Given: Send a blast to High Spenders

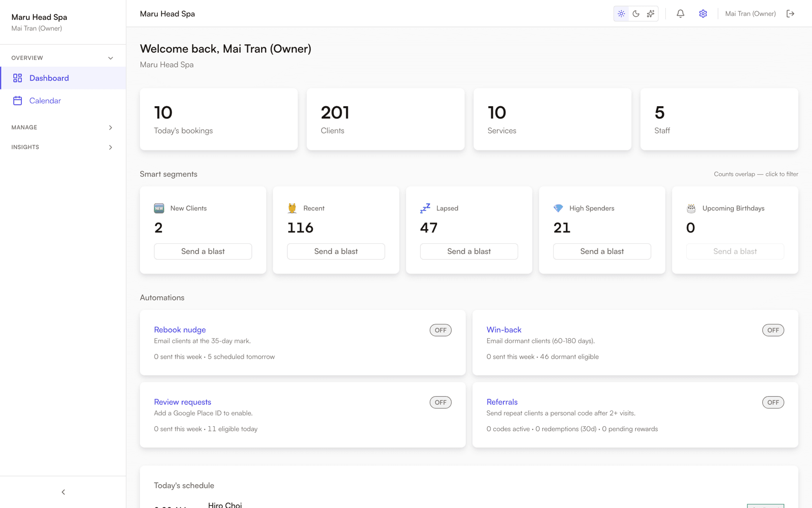Looking at the screenshot, I should pyautogui.click(x=602, y=251).
